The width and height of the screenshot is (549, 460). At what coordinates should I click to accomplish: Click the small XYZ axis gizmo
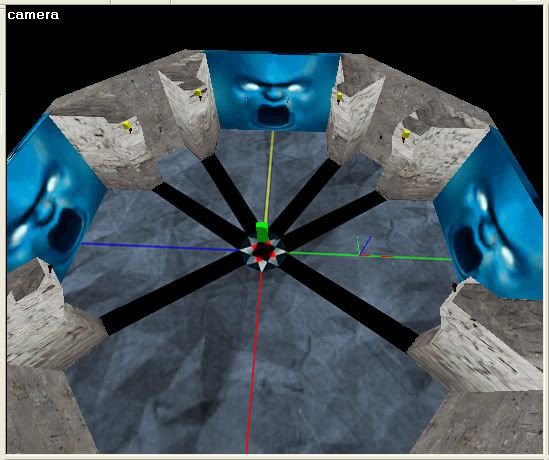point(362,246)
